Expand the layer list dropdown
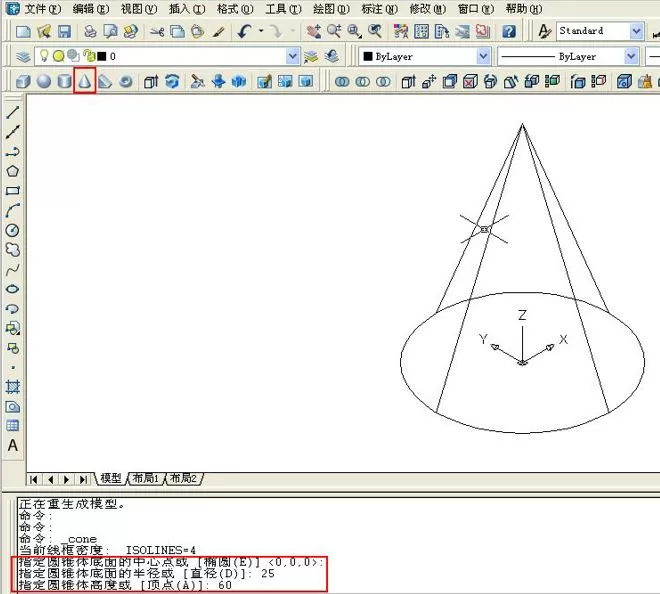660x594 pixels. point(292,56)
